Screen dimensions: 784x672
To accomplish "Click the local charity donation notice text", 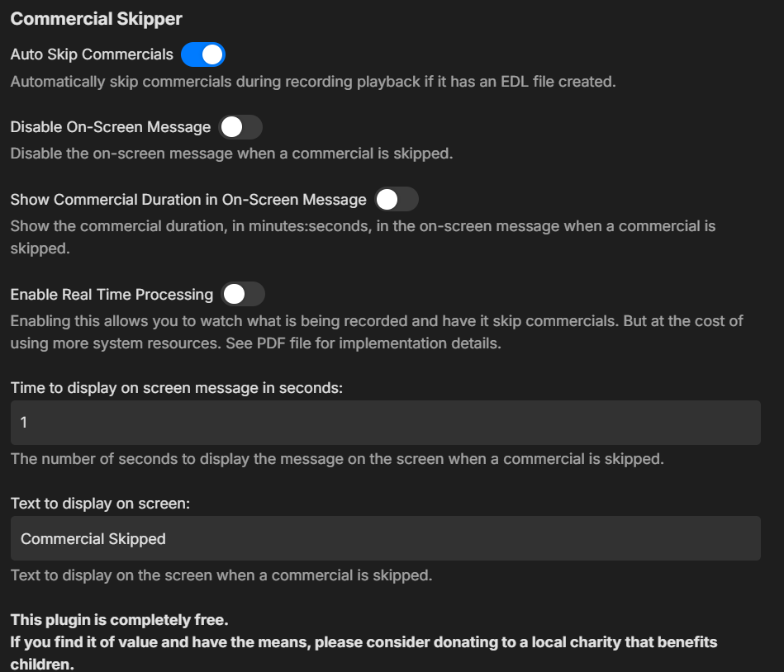I will pyautogui.click(x=363, y=642).
